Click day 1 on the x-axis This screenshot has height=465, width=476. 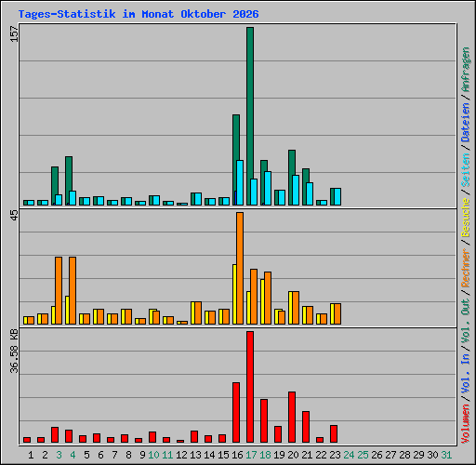pos(31,455)
